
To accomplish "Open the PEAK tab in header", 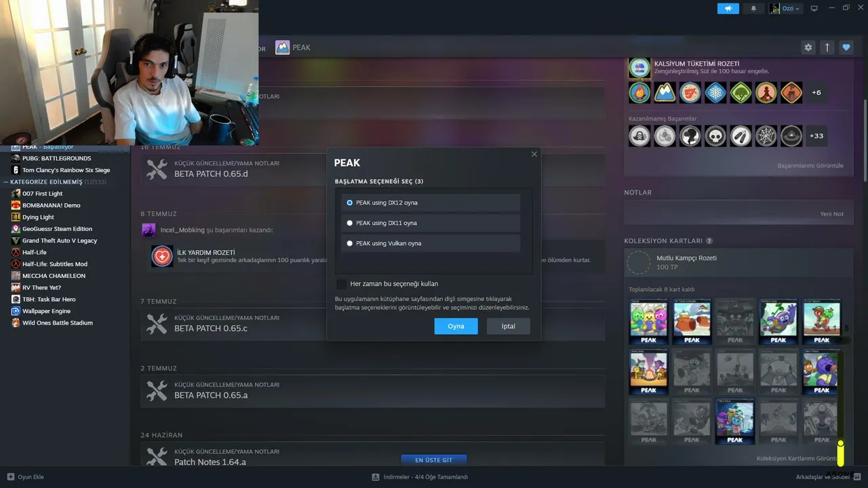I will [x=293, y=47].
